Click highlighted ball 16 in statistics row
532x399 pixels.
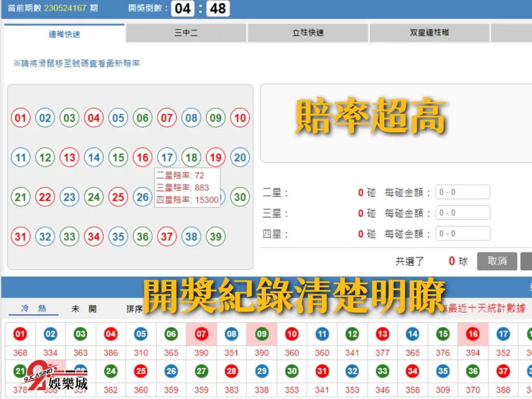[473, 334]
